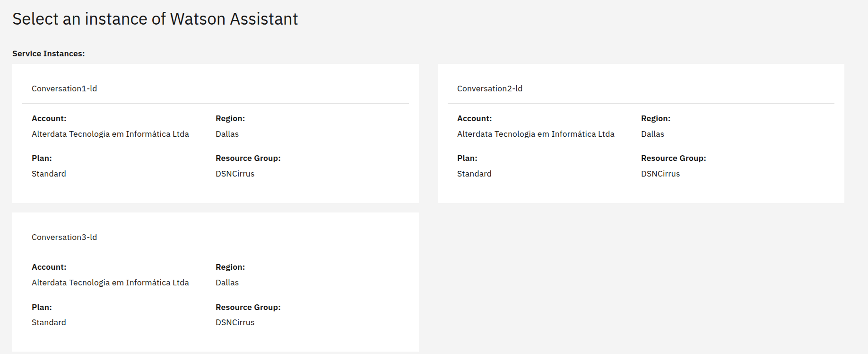
Task: Click the Region label in Conversation1-ld card
Action: click(230, 118)
